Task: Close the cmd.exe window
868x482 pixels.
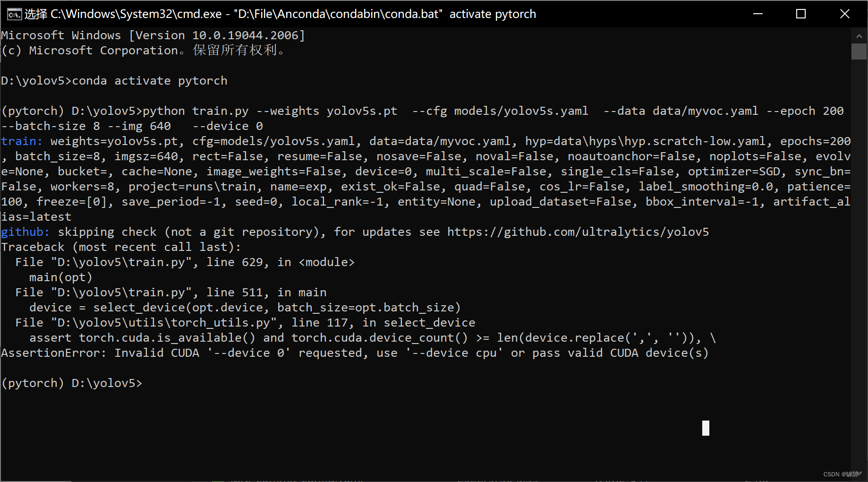Action: 845,14
